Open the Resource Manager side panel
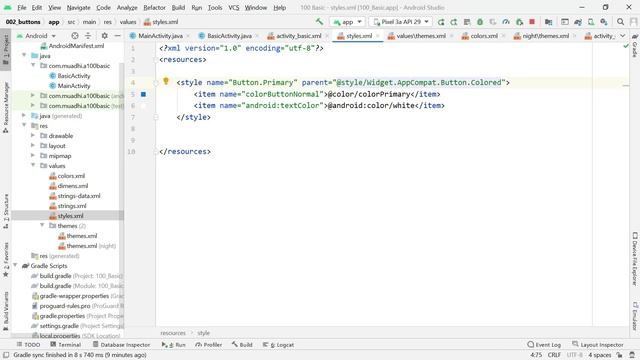The image size is (640, 360). coord(6,107)
